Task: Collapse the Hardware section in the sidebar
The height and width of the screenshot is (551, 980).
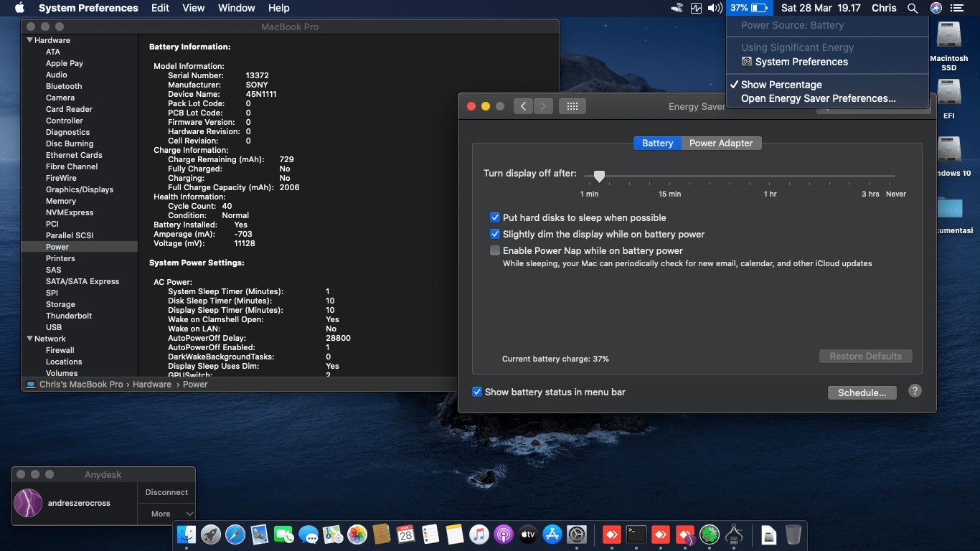Action: coord(30,40)
